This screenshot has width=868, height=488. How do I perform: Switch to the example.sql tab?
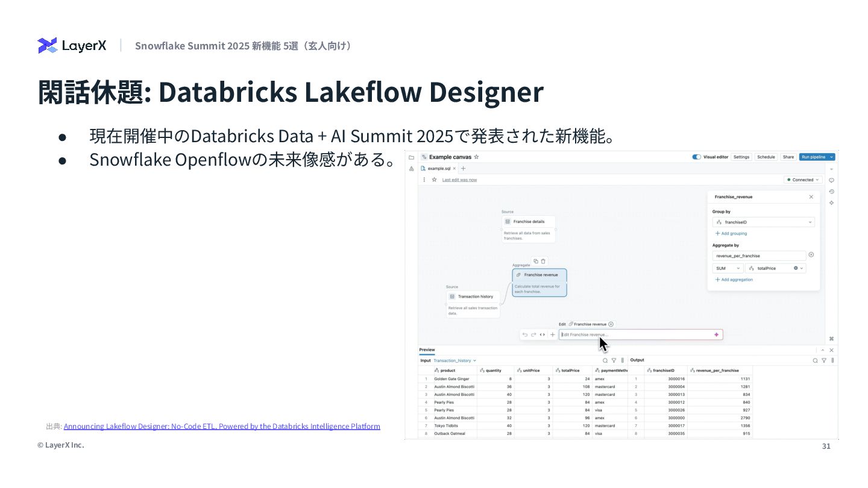click(439, 169)
